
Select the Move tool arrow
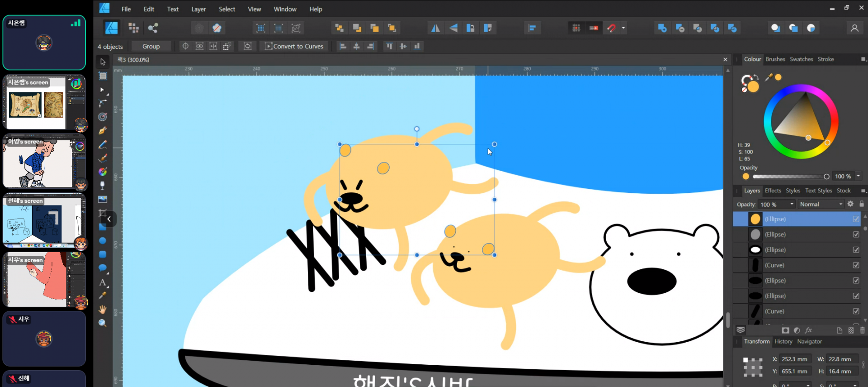pos(103,62)
